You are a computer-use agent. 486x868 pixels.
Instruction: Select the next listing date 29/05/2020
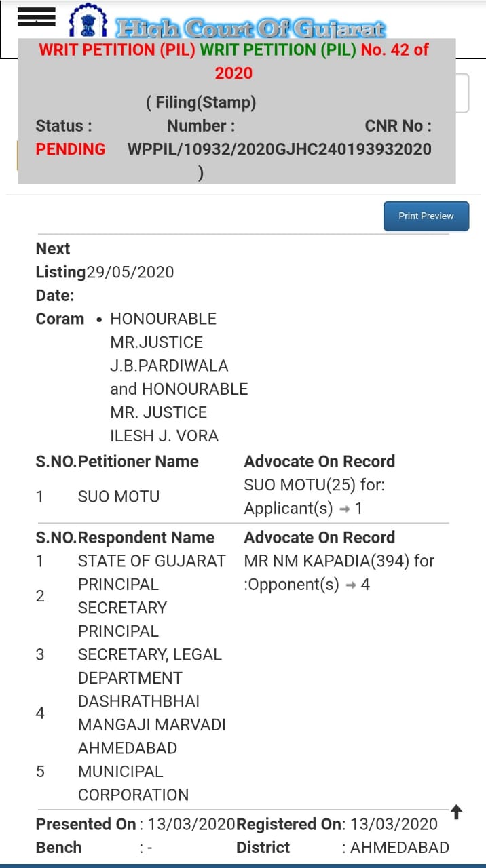[130, 272]
